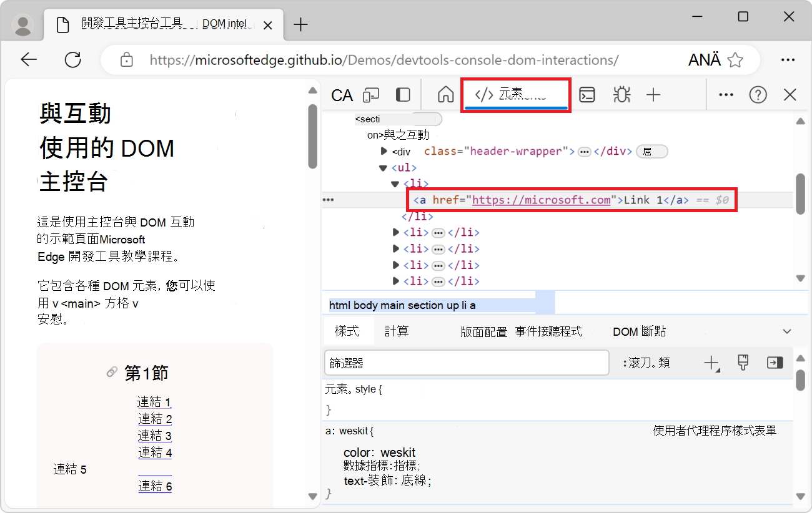Viewport: 812px width, 513px height.
Task: Add a new style rule with the plus icon
Action: coord(711,363)
